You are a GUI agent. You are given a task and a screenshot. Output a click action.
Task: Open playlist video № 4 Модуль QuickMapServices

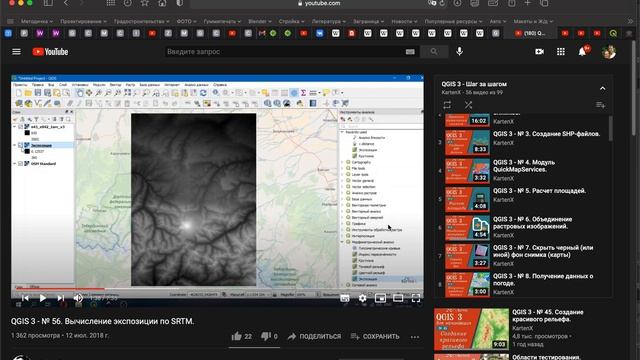coord(522,171)
